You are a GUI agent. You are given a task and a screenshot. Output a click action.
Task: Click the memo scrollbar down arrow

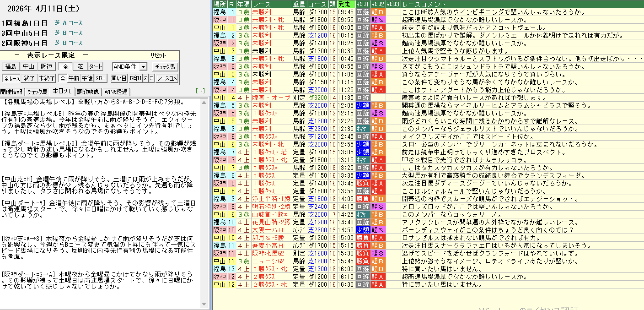(x=204, y=304)
